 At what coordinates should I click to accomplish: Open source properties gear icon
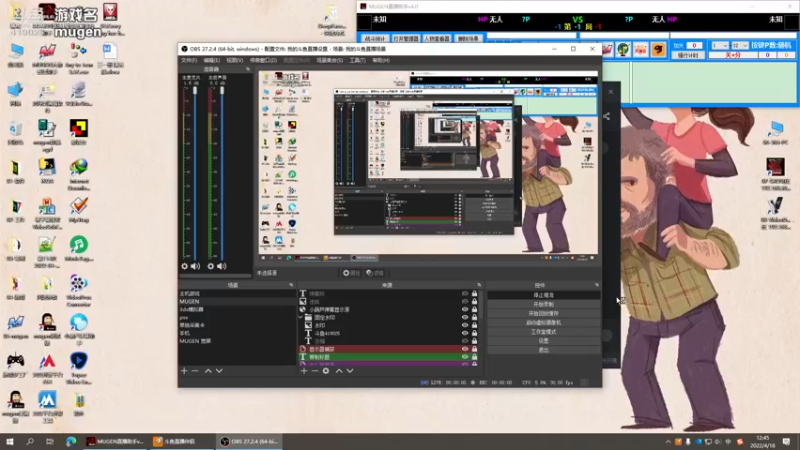coord(326,371)
